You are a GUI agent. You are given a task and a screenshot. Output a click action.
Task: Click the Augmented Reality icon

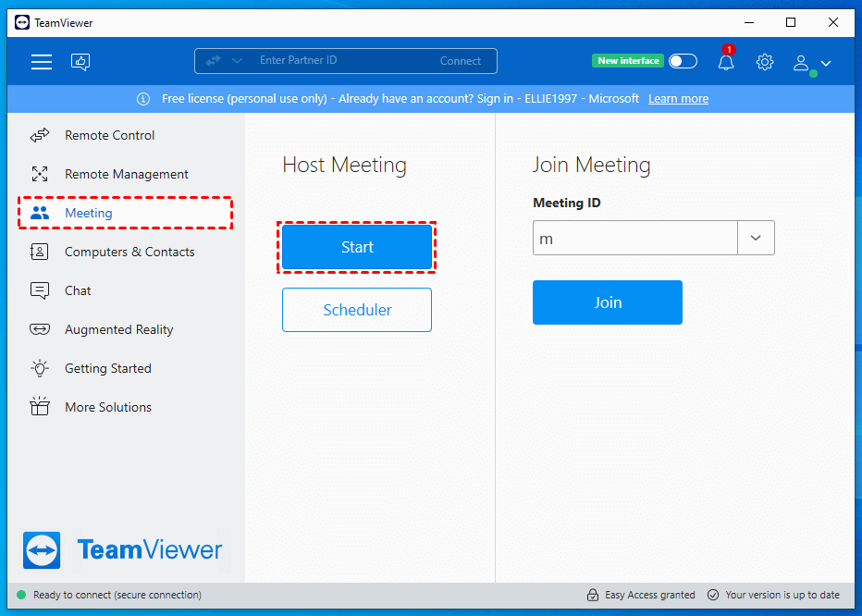pyautogui.click(x=40, y=330)
